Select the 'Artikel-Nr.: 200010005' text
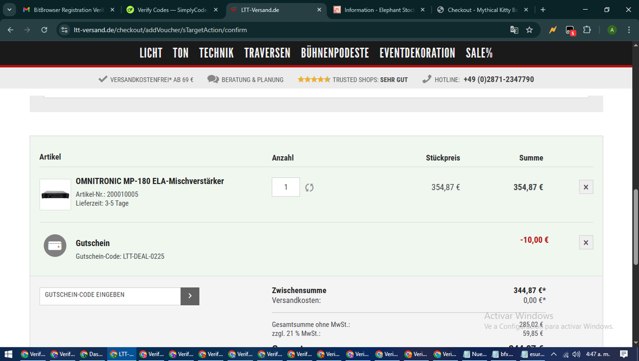 pyautogui.click(x=107, y=194)
